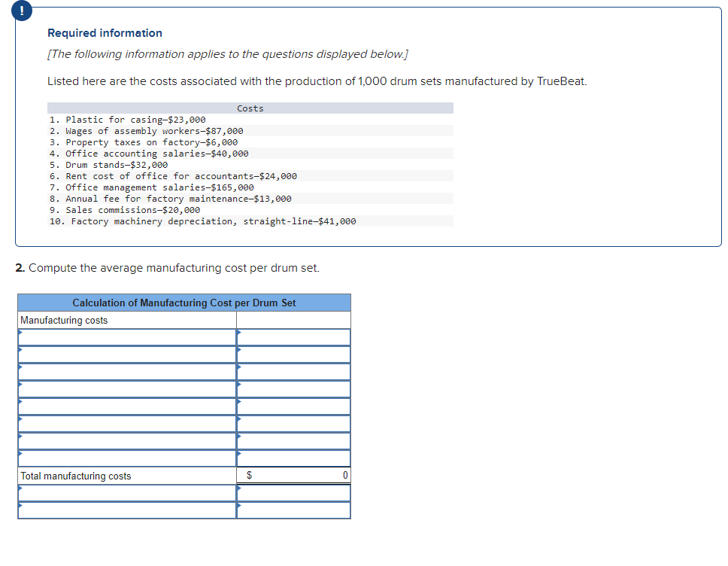
Task: Open the fifth label cell dropdown
Action: 128,406
